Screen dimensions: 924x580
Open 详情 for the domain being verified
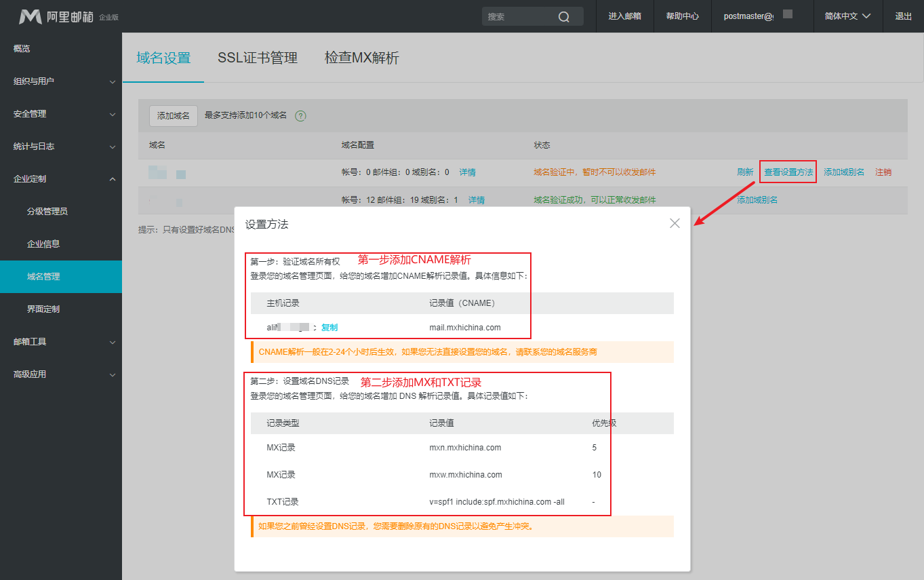(x=468, y=172)
